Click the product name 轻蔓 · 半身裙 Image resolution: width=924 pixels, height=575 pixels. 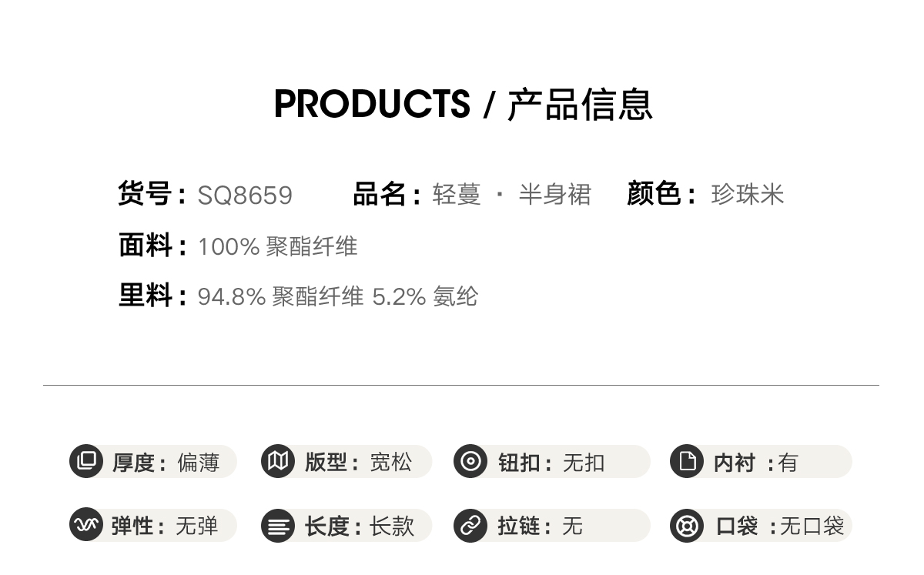511,195
